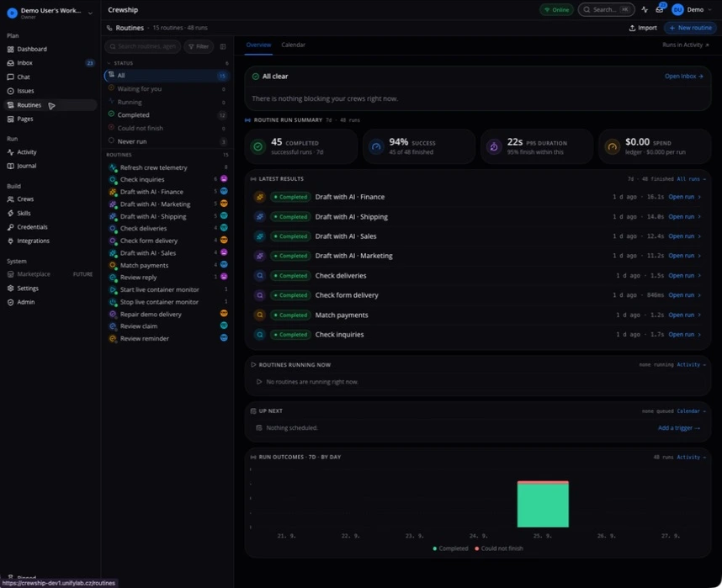Screen dimensions: 722x588
Task: Click the Open Inbox link
Action: [x=684, y=77]
